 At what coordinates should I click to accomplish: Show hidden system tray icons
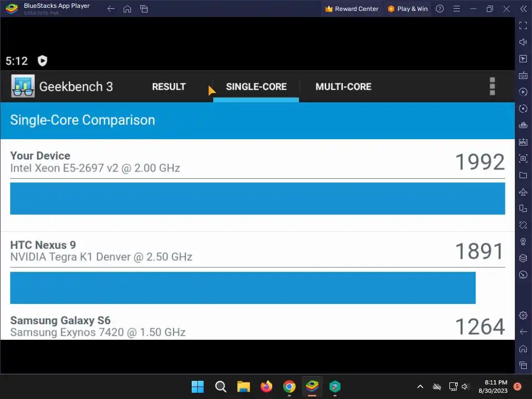click(420, 387)
